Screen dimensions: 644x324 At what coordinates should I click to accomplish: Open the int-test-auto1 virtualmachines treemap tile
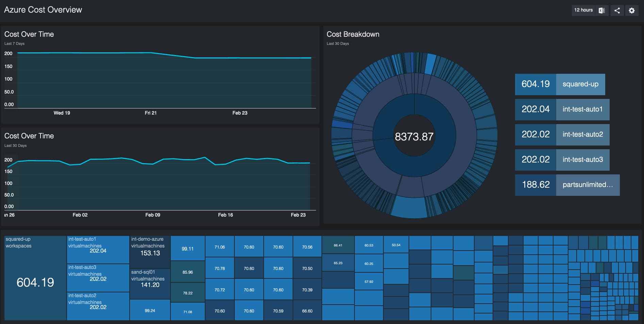[x=98, y=250]
